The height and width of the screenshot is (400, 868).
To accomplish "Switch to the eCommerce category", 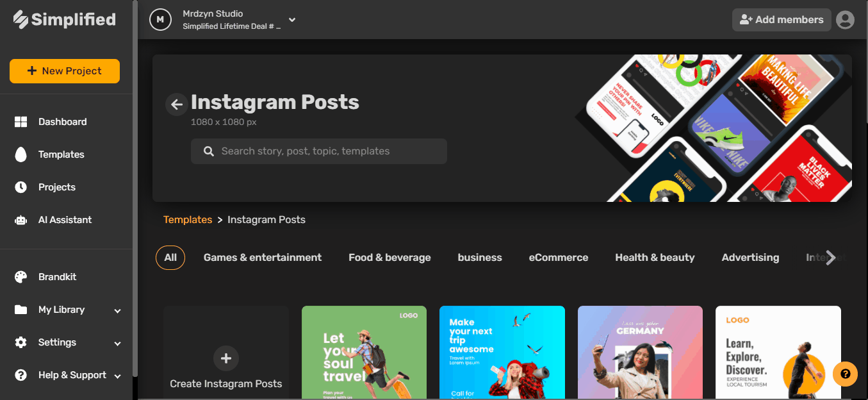I will [x=559, y=258].
